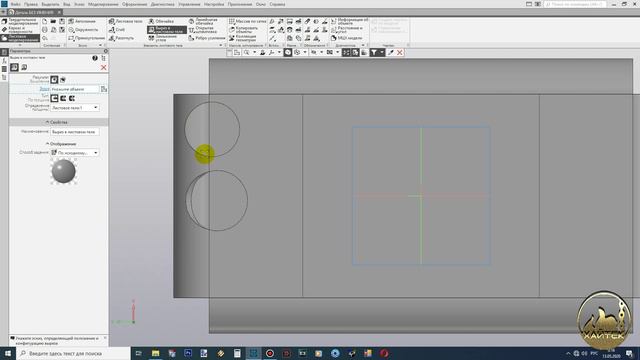This screenshot has height=360, width=640.
Task: Click the Эскиз object input field
Action: click(x=75, y=89)
